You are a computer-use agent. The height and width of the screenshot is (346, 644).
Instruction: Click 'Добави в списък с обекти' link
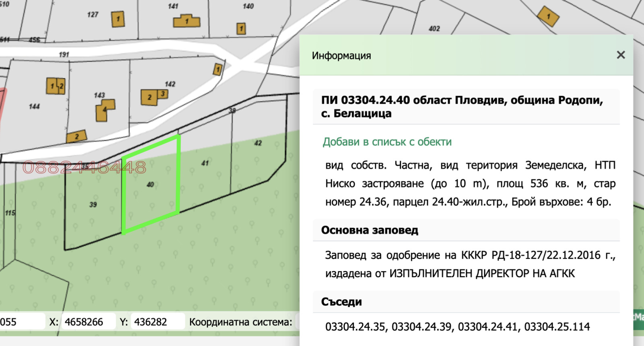pyautogui.click(x=387, y=142)
